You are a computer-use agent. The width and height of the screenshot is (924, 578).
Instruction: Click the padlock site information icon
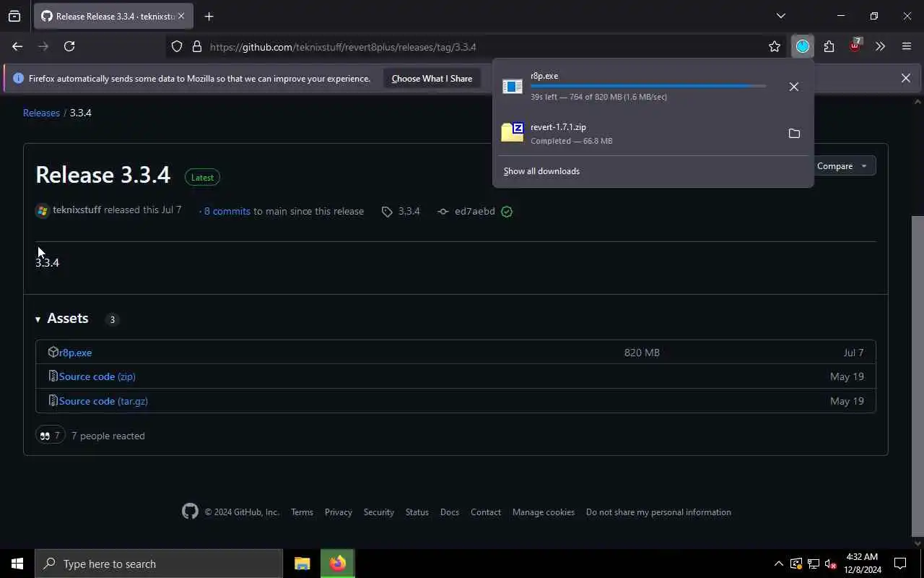(x=197, y=47)
